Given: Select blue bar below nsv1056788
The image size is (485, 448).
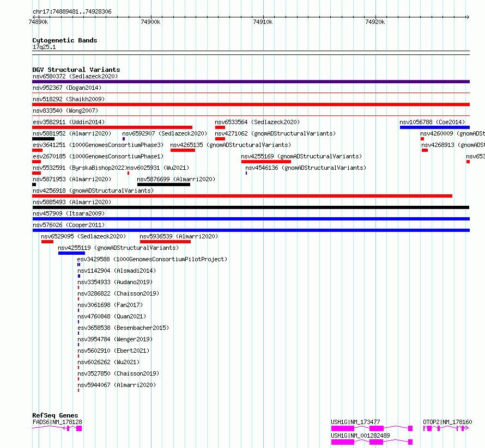Looking at the screenshot, I should (x=435, y=127).
